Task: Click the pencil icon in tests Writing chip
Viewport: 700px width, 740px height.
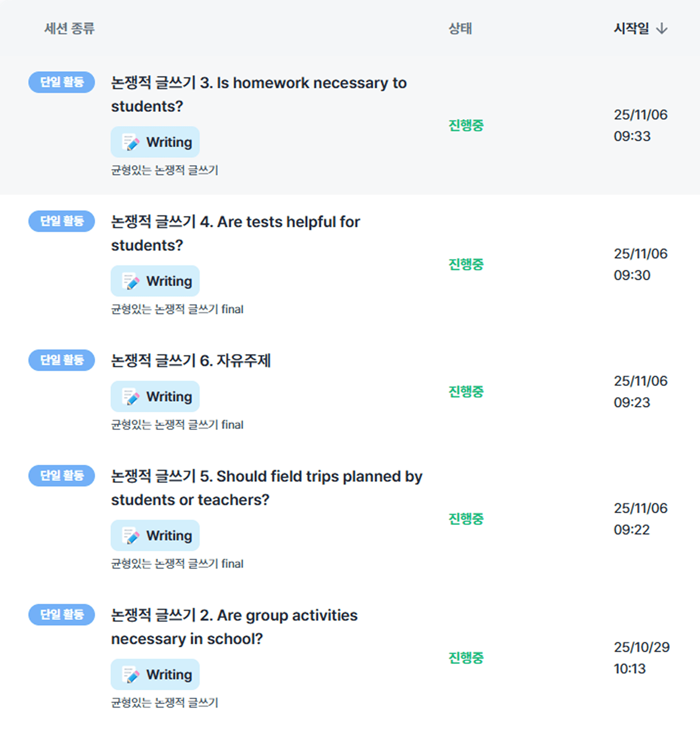Action: (131, 281)
